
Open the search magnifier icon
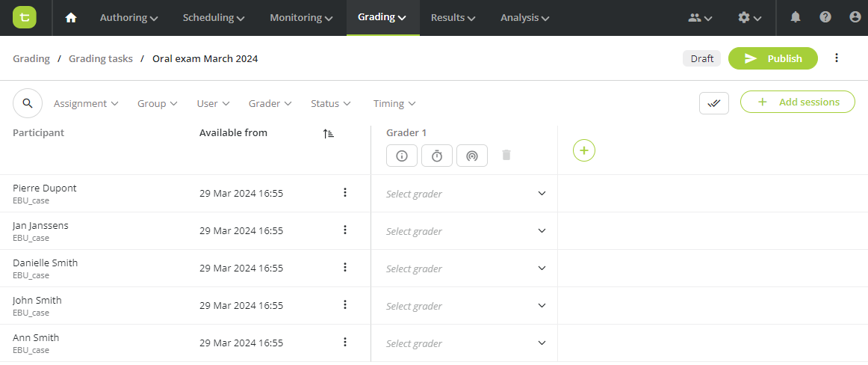(x=28, y=103)
